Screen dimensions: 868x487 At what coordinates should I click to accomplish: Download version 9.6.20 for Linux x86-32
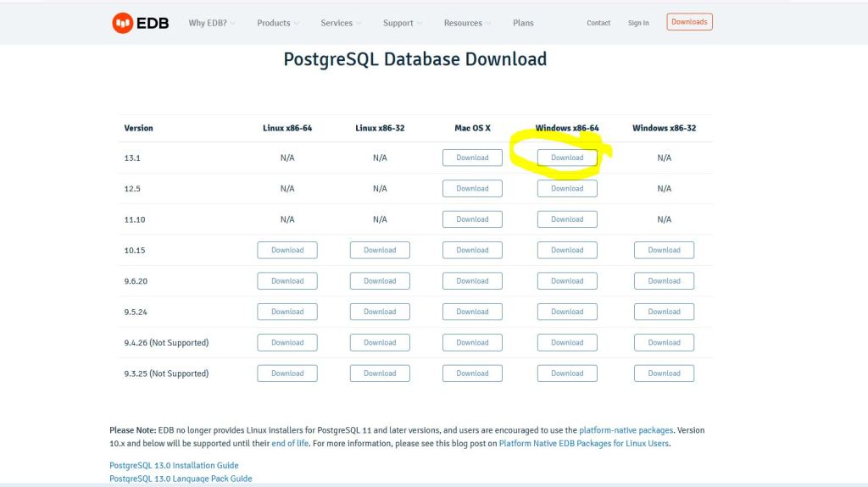[x=380, y=281]
